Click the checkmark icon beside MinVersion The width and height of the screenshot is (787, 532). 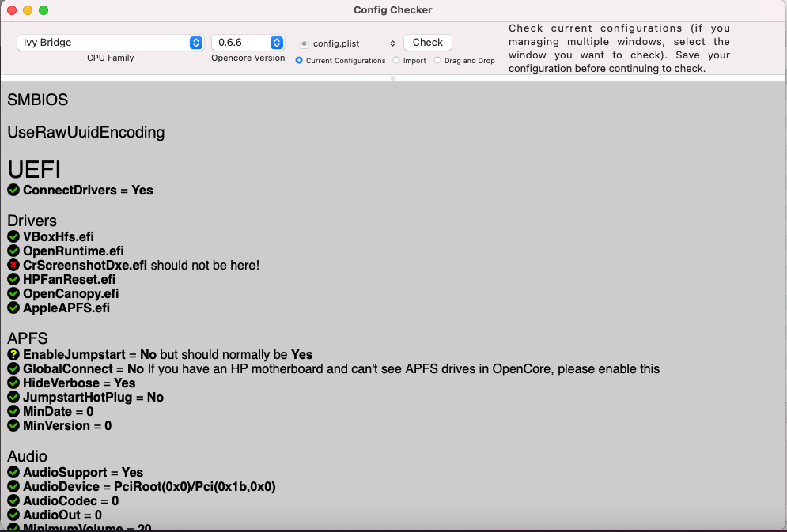pyautogui.click(x=13, y=426)
